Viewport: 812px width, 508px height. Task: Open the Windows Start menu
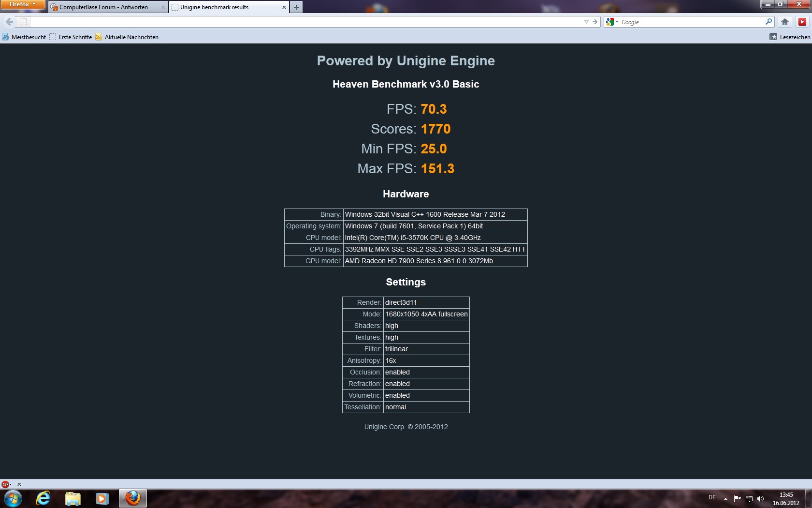pyautogui.click(x=13, y=498)
